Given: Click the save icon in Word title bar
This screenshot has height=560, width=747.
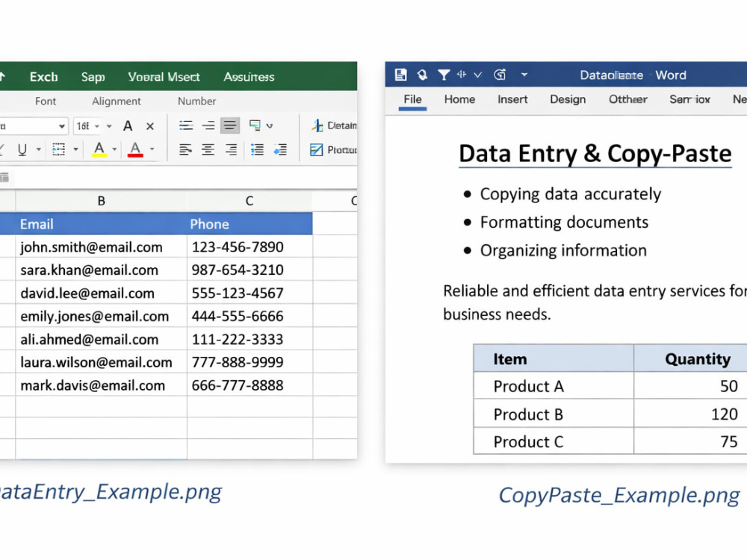Looking at the screenshot, I should pos(401,75).
